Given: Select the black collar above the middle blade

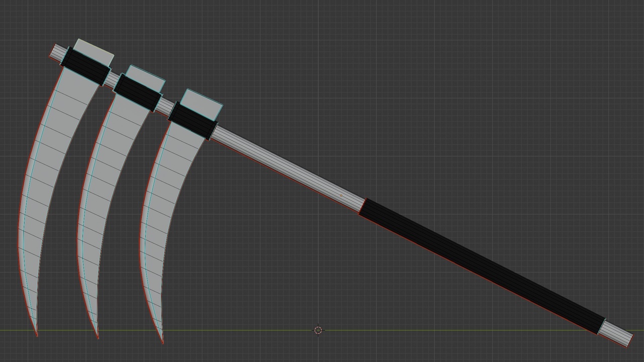Looking at the screenshot, I should click(x=138, y=93).
